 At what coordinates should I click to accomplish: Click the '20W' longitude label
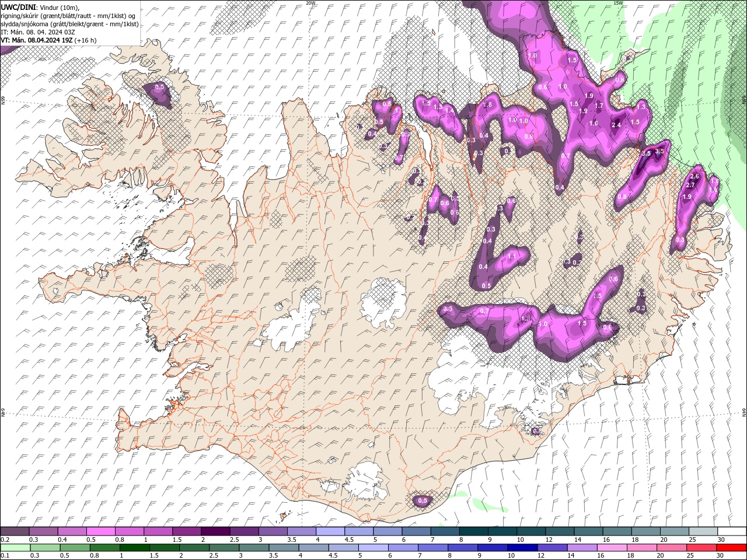[310, 3]
